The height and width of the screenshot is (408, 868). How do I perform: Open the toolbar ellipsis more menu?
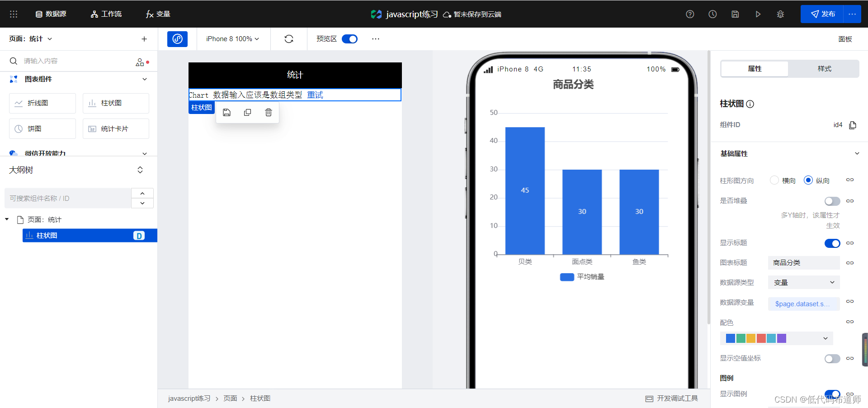pos(376,39)
